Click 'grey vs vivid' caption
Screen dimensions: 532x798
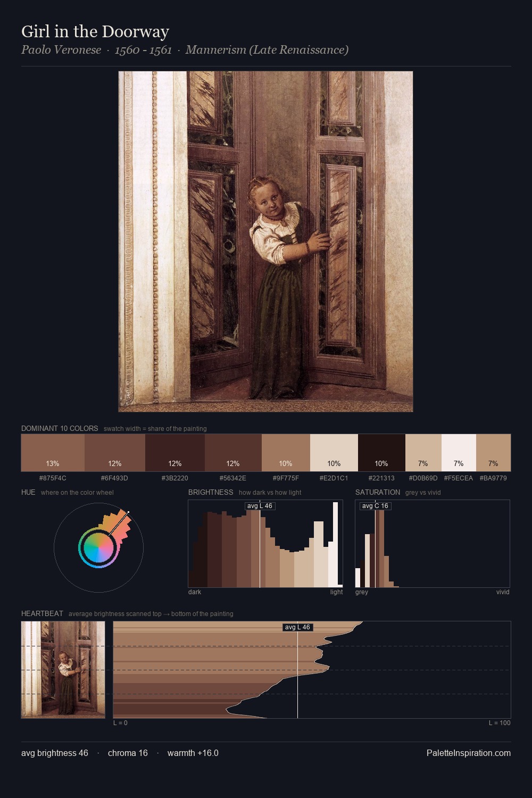click(423, 492)
